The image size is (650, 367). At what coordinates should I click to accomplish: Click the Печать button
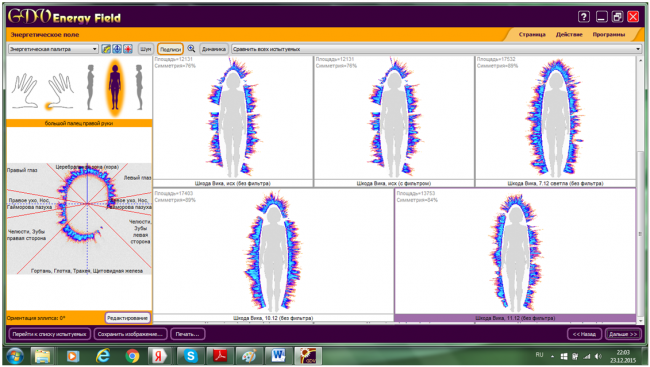pyautogui.click(x=187, y=334)
